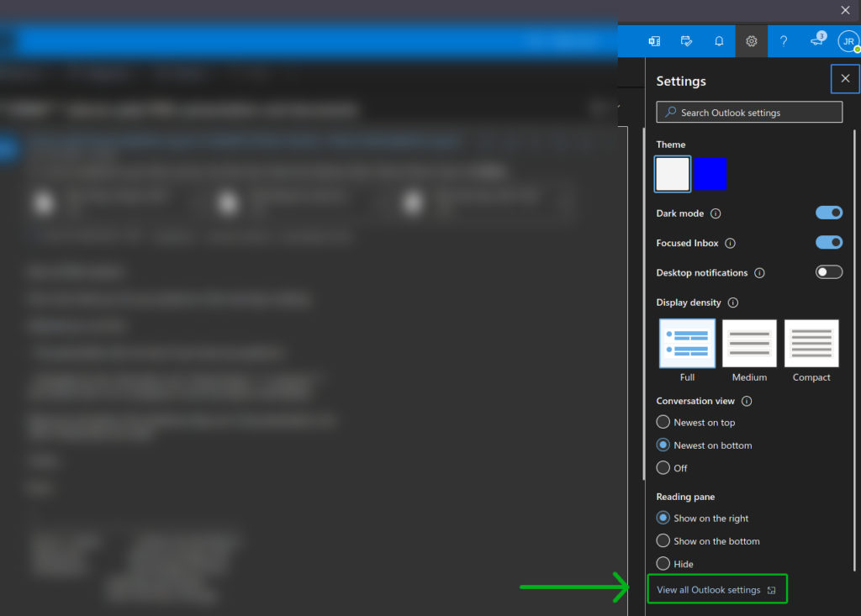The image size is (861, 616).
Task: Click the Conversation view info icon
Action: click(747, 402)
